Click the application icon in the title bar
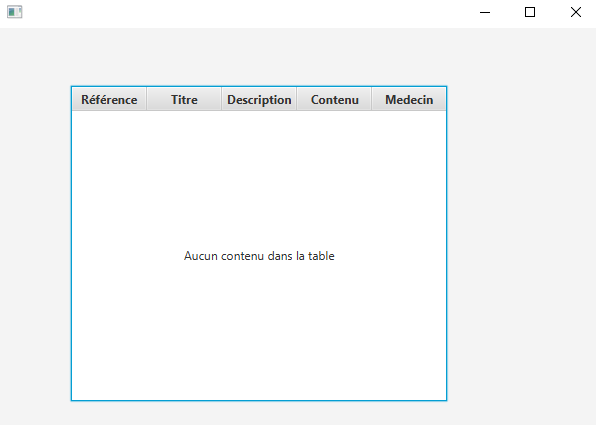The width and height of the screenshot is (596, 425). (x=14, y=12)
